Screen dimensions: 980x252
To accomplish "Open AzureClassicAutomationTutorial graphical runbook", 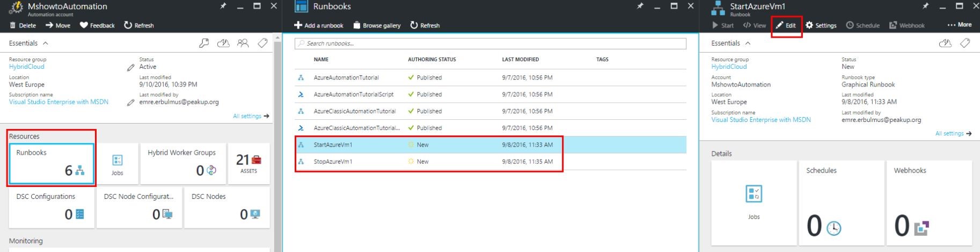I will (x=491, y=111).
